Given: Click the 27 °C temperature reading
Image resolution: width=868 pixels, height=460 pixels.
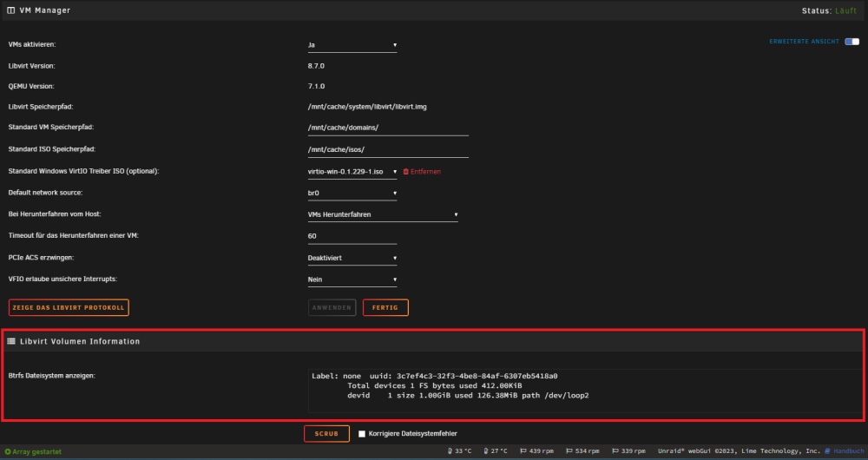Looking at the screenshot, I should (499, 451).
